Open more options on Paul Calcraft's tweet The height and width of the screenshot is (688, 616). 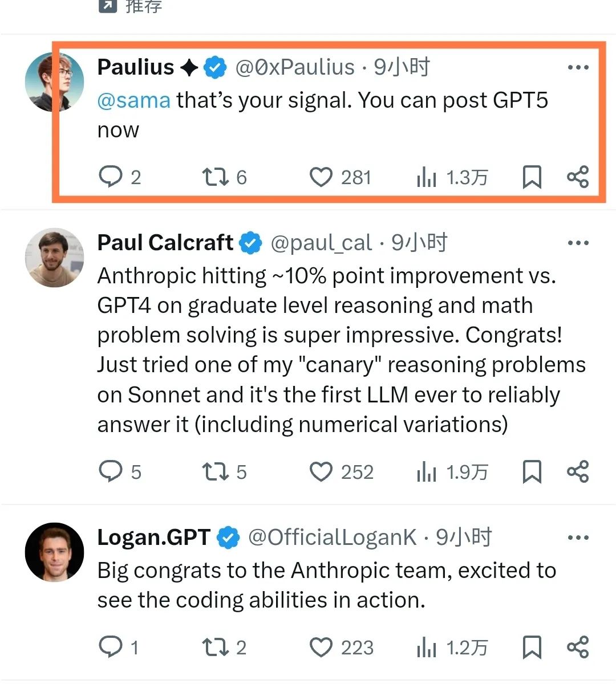tap(578, 243)
